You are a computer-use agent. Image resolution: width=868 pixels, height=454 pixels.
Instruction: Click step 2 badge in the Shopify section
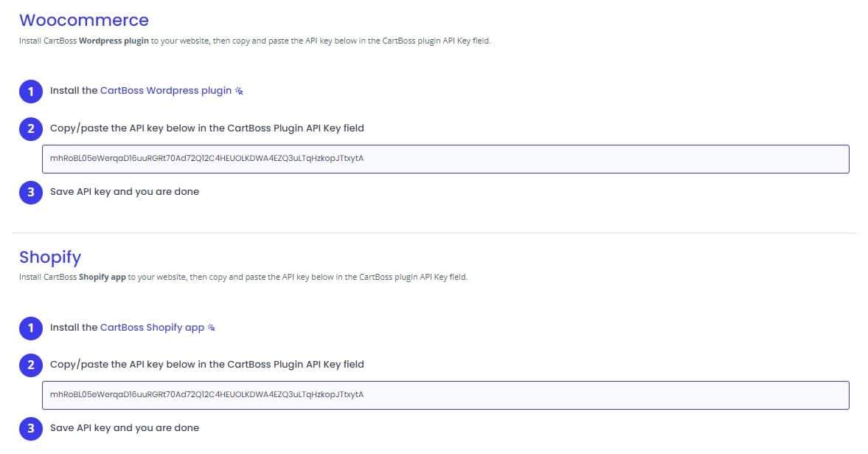[30, 364]
